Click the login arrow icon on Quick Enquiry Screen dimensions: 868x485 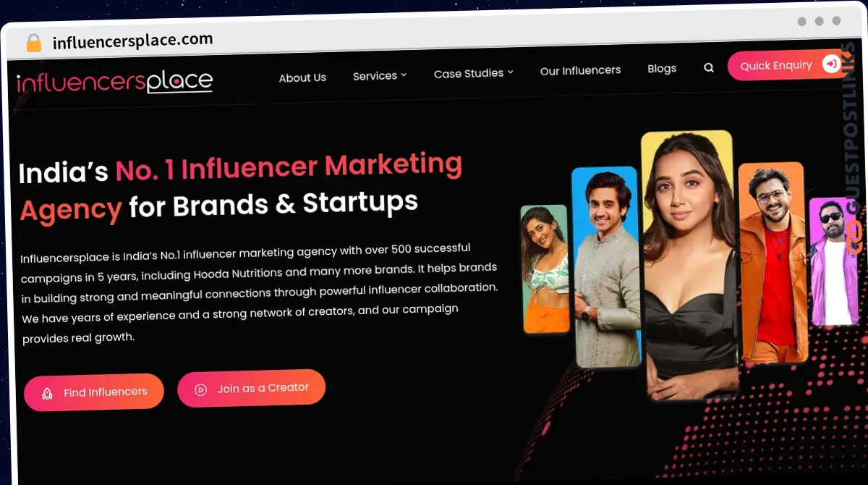click(x=832, y=64)
